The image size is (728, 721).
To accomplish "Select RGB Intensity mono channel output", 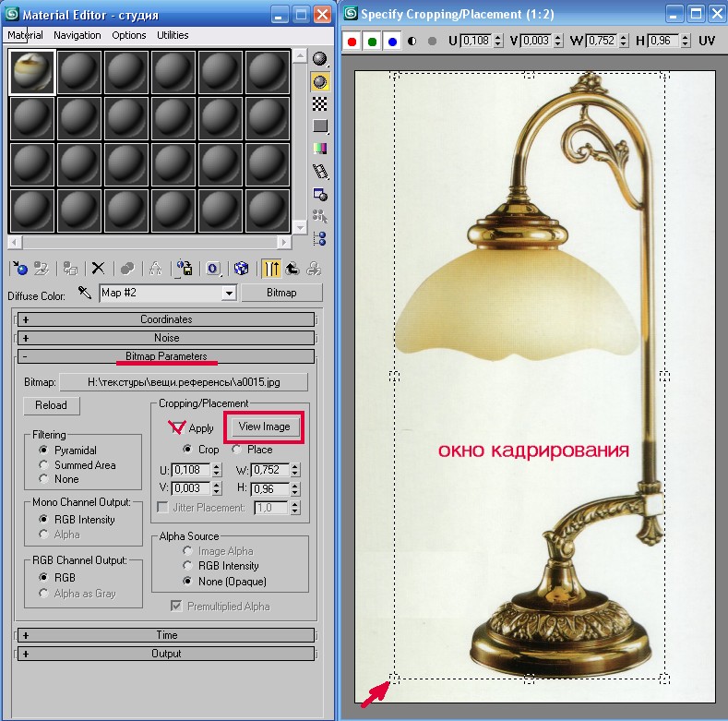I will pos(43,519).
